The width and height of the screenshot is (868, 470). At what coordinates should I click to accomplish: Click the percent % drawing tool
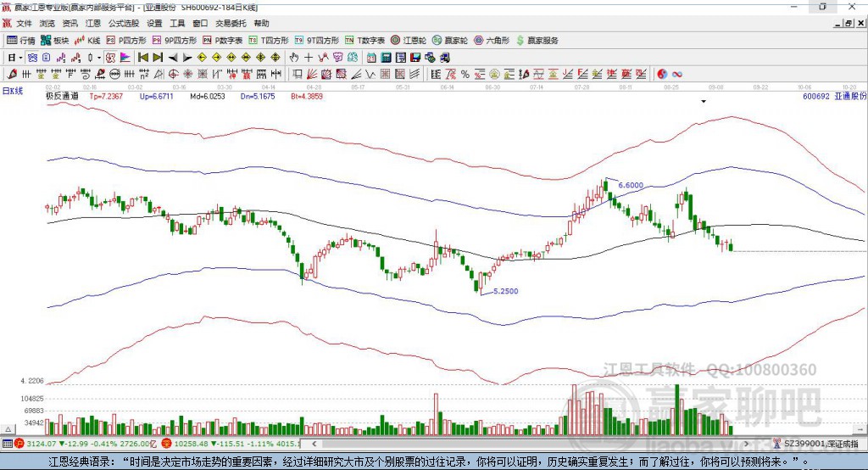(x=465, y=75)
